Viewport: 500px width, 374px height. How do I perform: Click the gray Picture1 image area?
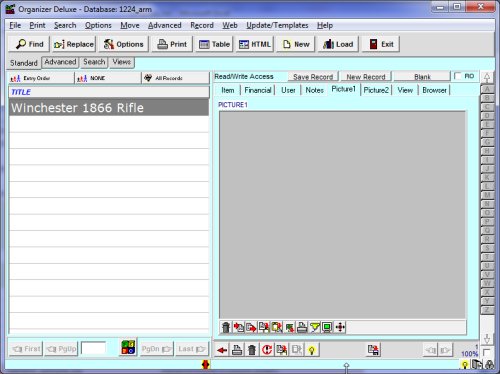[342, 215]
